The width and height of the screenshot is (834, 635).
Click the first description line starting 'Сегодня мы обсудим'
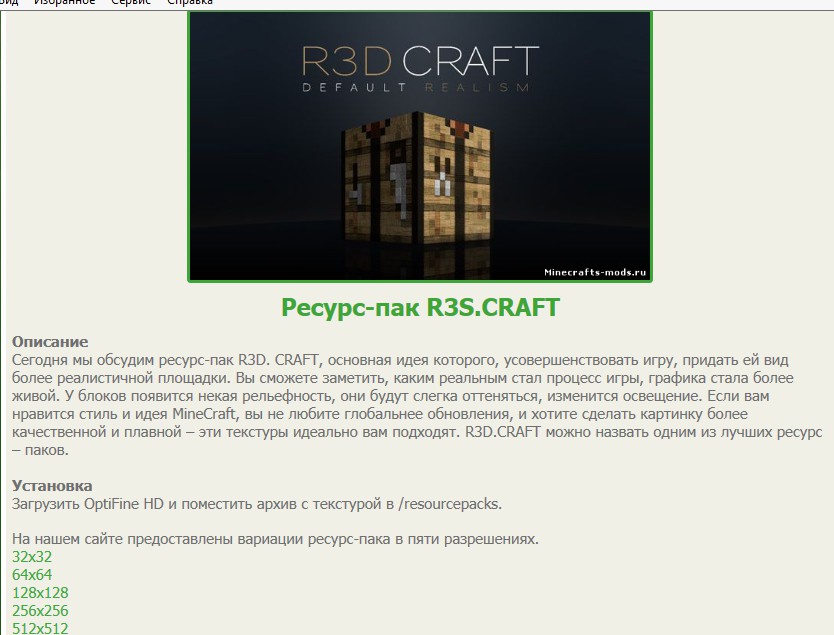point(400,360)
